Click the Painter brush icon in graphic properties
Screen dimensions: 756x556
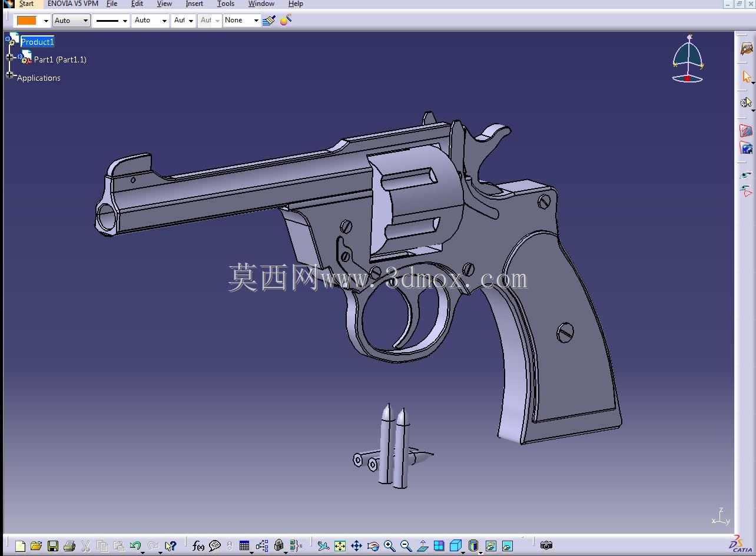(269, 20)
